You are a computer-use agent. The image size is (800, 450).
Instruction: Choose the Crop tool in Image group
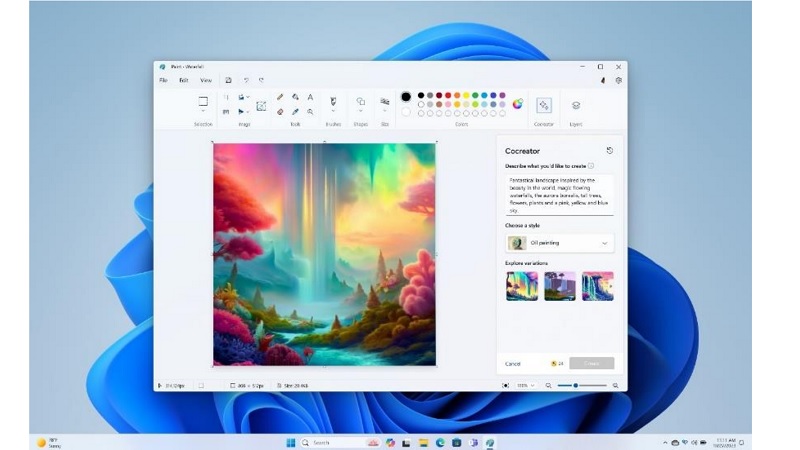point(226,97)
